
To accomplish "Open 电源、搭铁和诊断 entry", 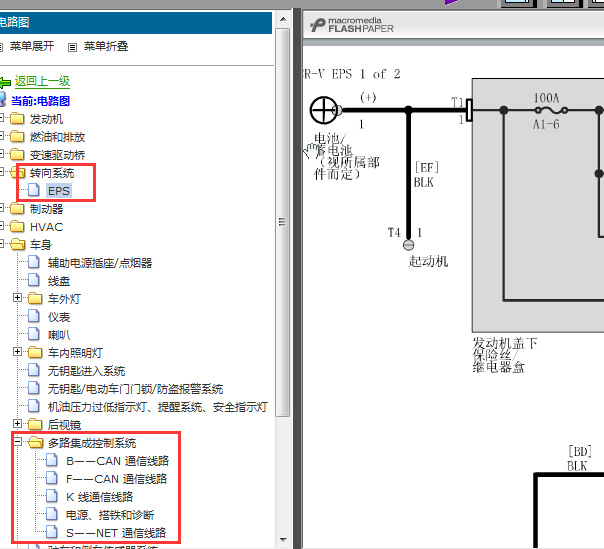I will coord(110,515).
